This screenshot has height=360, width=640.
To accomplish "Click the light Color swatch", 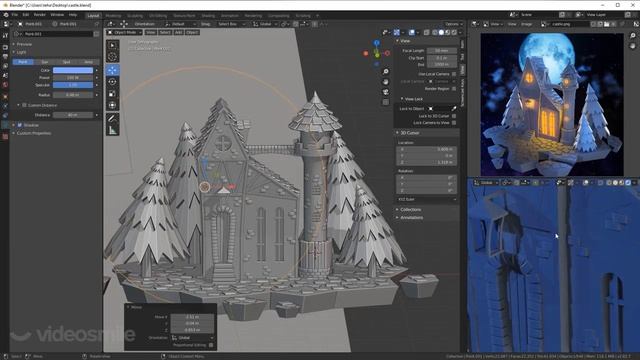I will pos(73,70).
